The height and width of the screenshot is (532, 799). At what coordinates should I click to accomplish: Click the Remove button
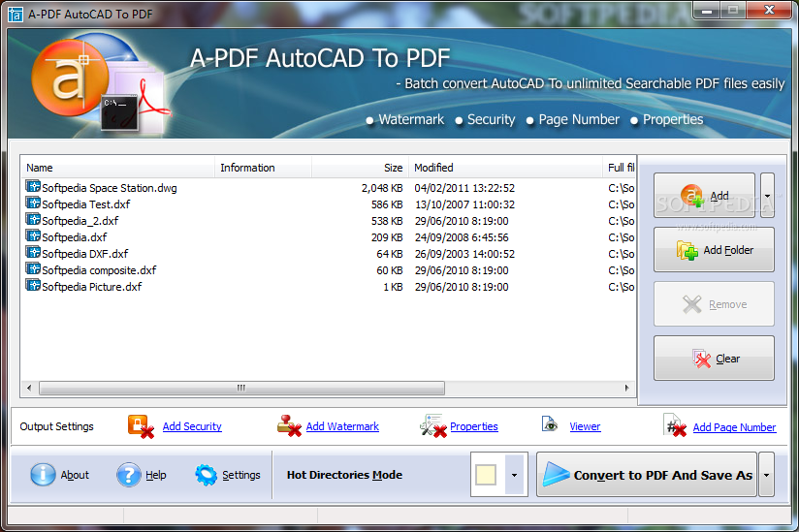coord(714,304)
